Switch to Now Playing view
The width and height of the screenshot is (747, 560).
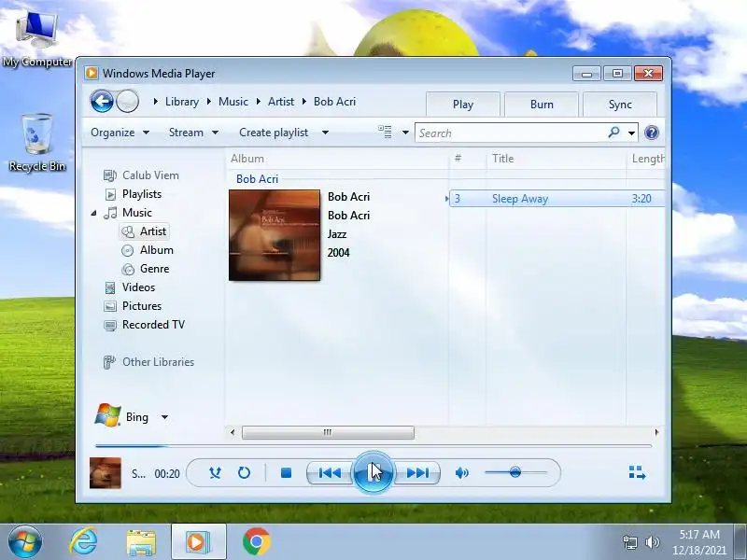pos(637,472)
